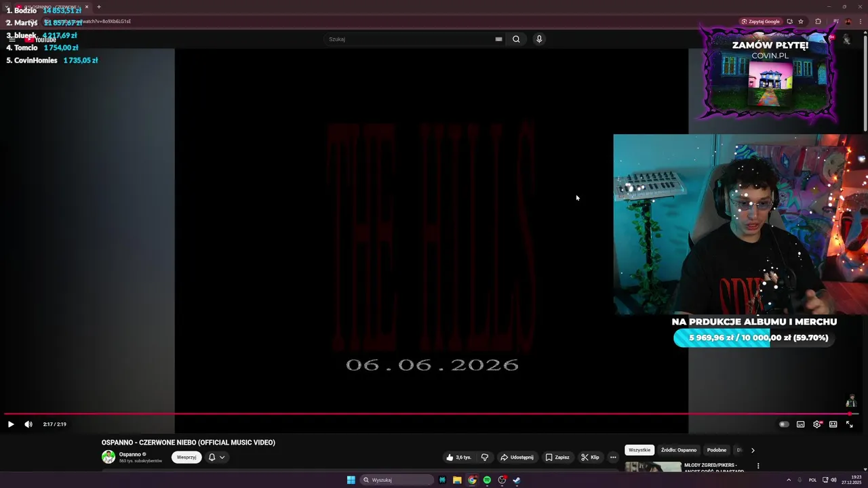Mute the video volume icon
The image size is (868, 488).
[28, 424]
